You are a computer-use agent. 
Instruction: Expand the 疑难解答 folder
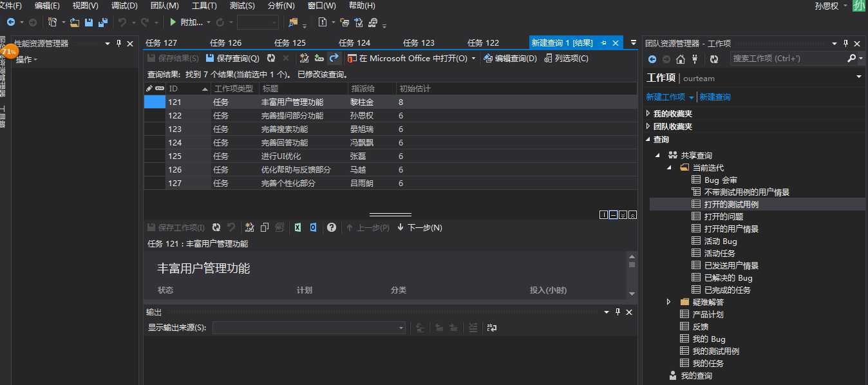pos(669,302)
